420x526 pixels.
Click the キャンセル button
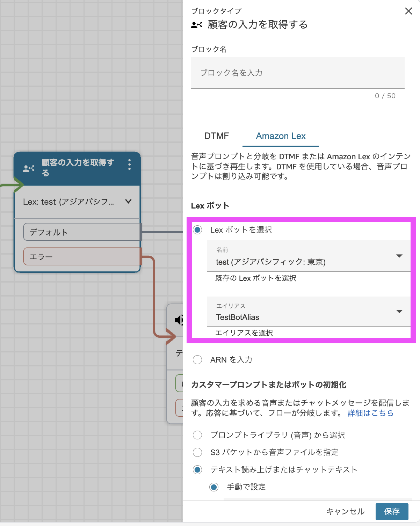click(x=345, y=512)
